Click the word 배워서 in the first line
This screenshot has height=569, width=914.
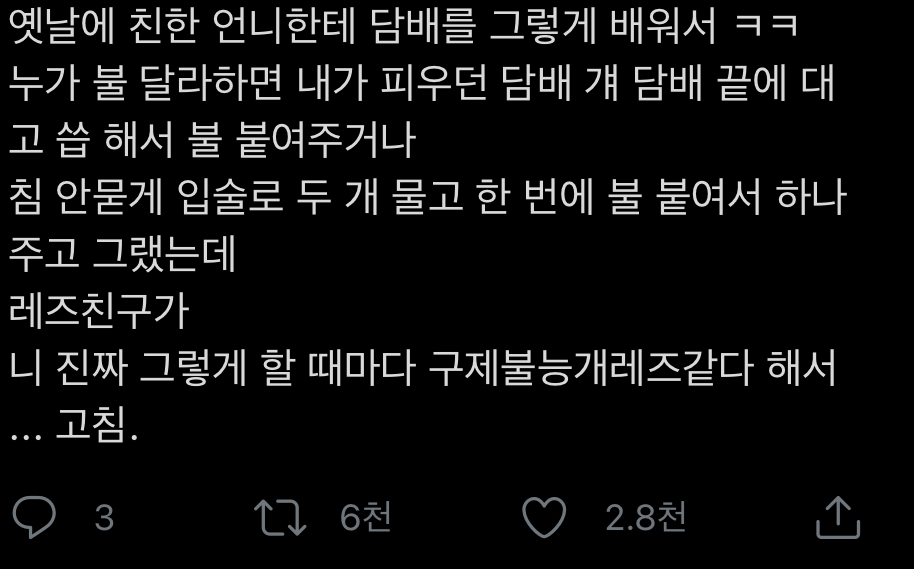point(663,27)
